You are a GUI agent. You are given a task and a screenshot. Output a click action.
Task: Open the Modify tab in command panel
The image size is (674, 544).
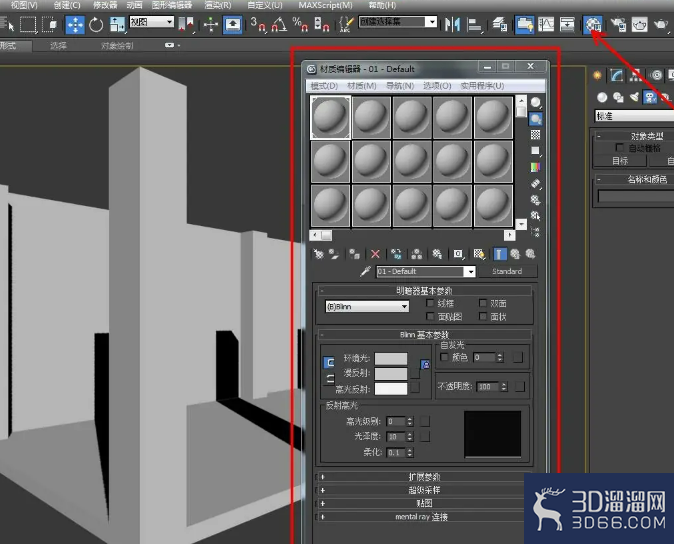click(616, 76)
